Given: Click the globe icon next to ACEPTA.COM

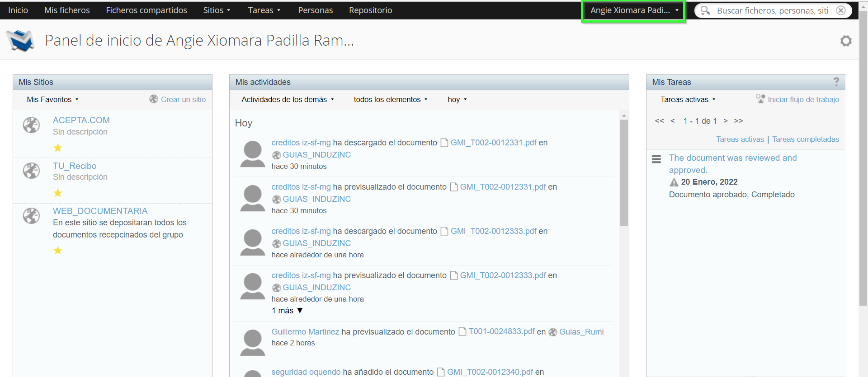Looking at the screenshot, I should [x=32, y=125].
